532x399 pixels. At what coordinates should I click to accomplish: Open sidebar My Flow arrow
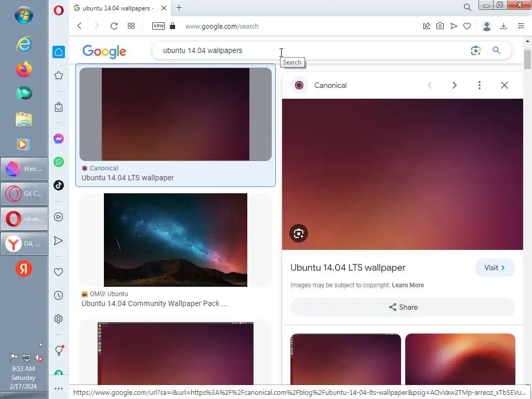pos(59,241)
